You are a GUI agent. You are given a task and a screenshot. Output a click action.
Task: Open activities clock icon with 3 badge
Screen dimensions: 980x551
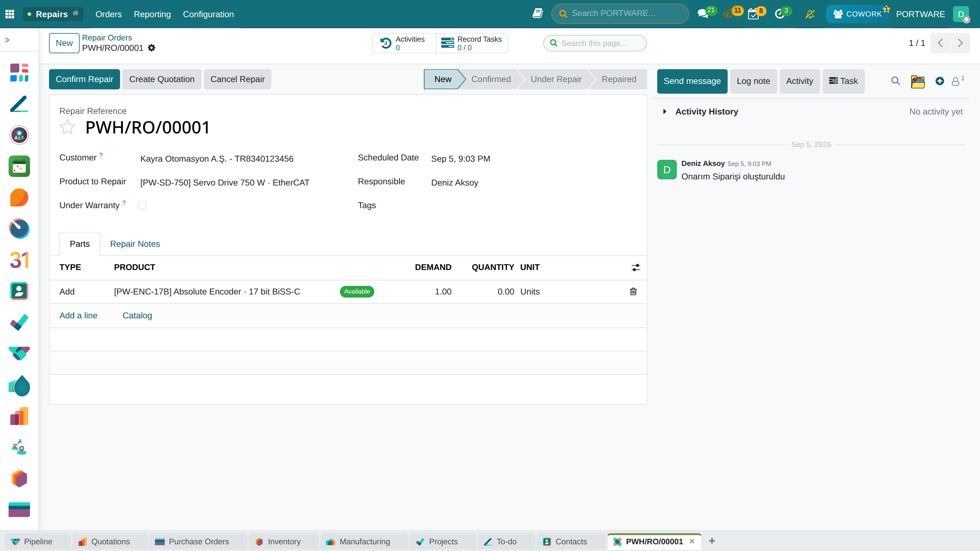(780, 14)
